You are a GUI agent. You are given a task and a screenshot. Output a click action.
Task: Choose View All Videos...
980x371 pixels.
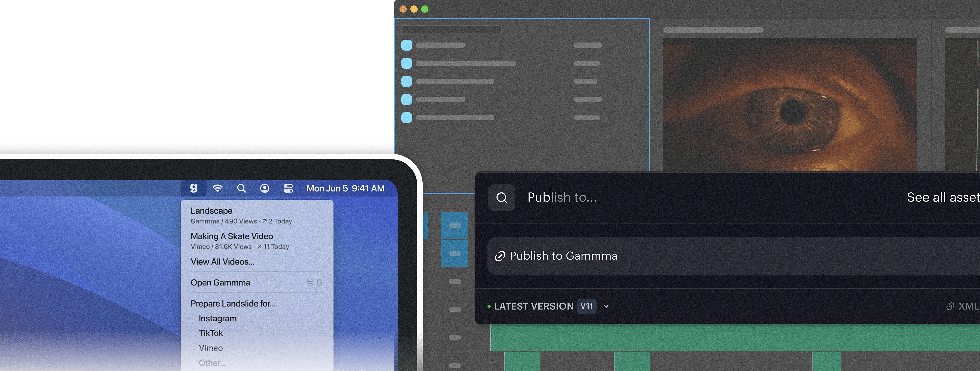(222, 262)
